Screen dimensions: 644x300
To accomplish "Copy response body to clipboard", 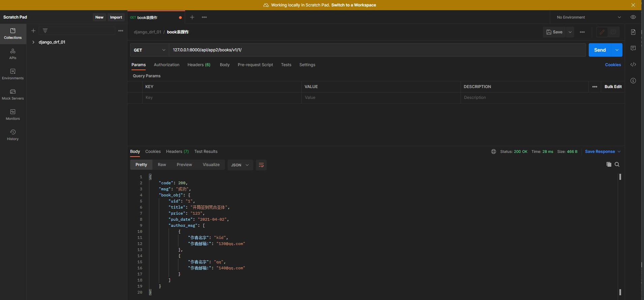I will pyautogui.click(x=609, y=164).
